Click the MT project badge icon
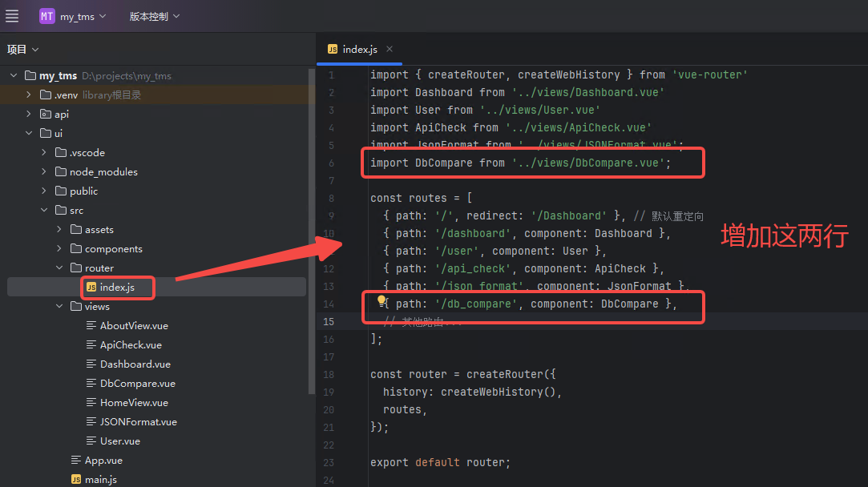This screenshot has height=487, width=868. tap(47, 17)
